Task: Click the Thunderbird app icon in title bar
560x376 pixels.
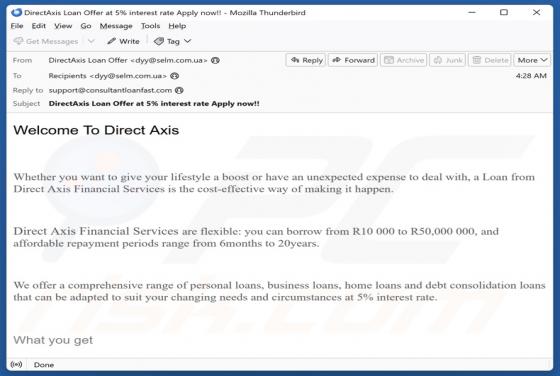Action: coord(16,12)
